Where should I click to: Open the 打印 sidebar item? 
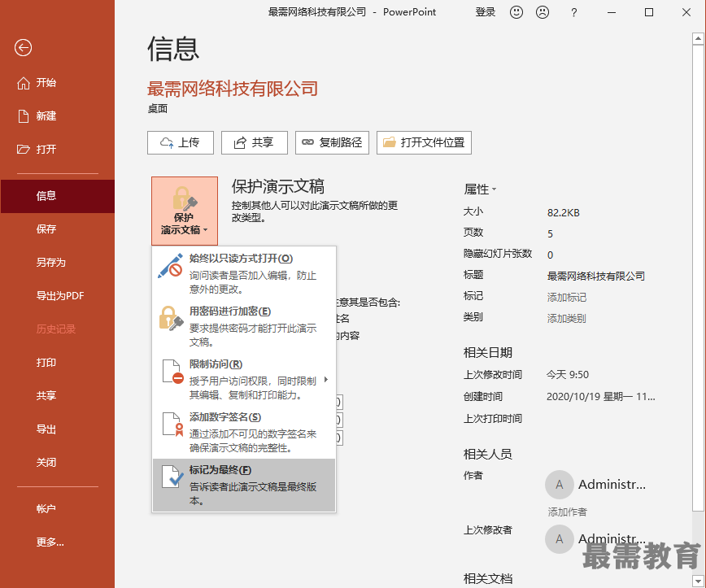coord(58,363)
